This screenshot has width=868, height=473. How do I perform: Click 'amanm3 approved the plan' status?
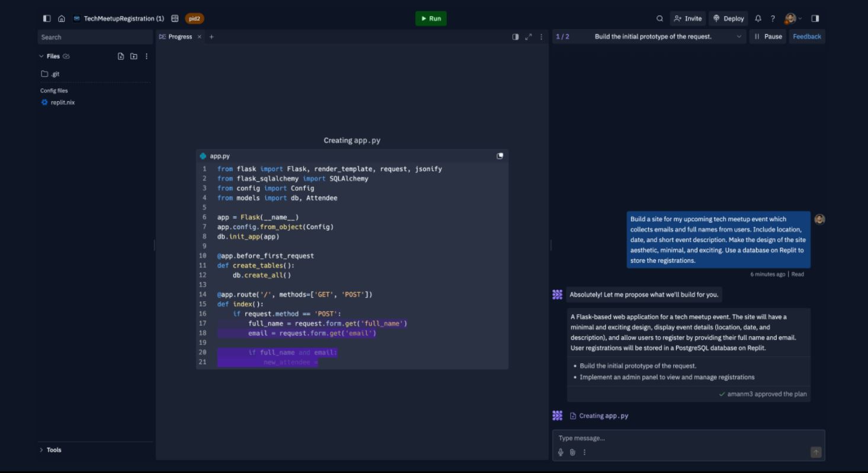click(763, 394)
